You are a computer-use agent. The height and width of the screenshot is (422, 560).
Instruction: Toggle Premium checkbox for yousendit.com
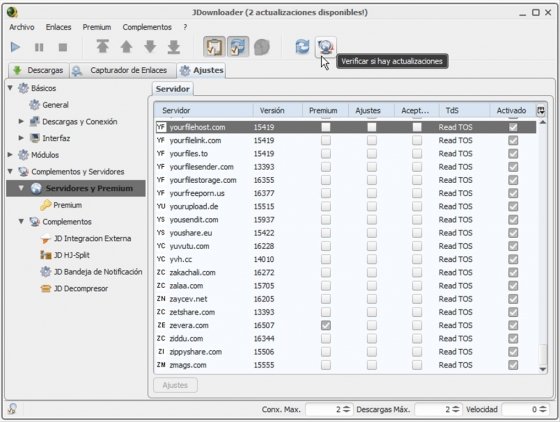coord(325,220)
